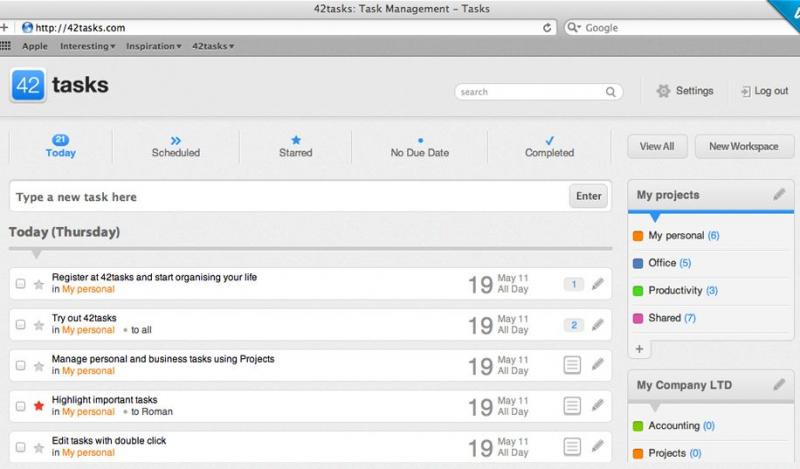Click the New Workspace button

[744, 146]
